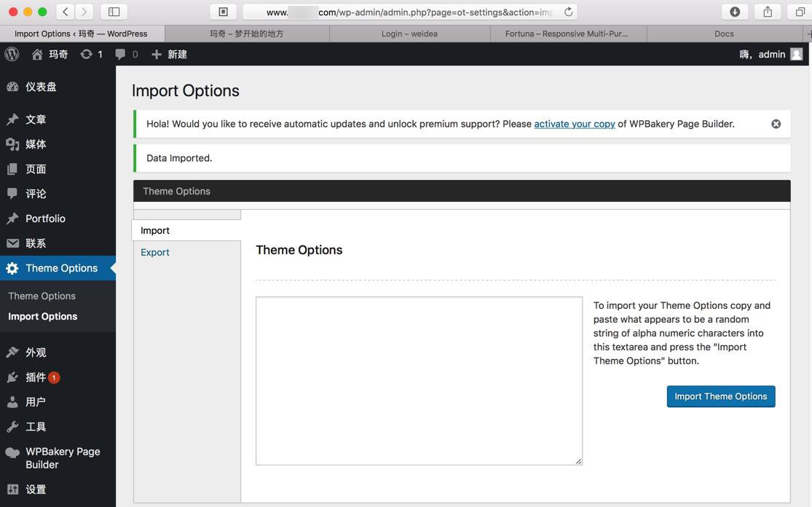
Task: Click the WordPress logo icon
Action: coord(12,54)
